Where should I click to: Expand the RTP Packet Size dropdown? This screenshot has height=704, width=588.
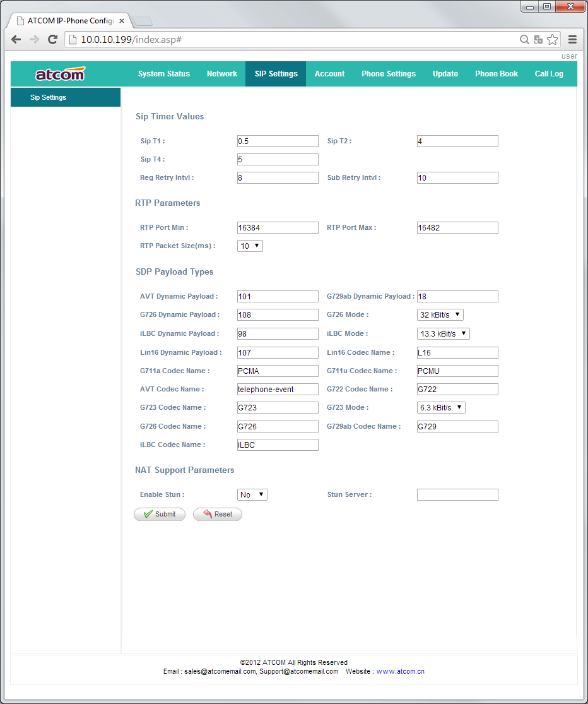click(250, 246)
